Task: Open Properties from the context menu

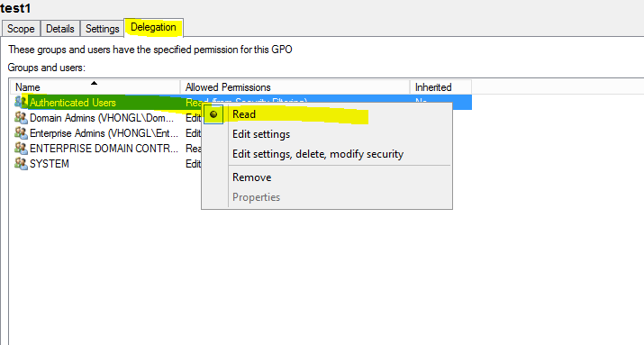Action: pyautogui.click(x=257, y=196)
